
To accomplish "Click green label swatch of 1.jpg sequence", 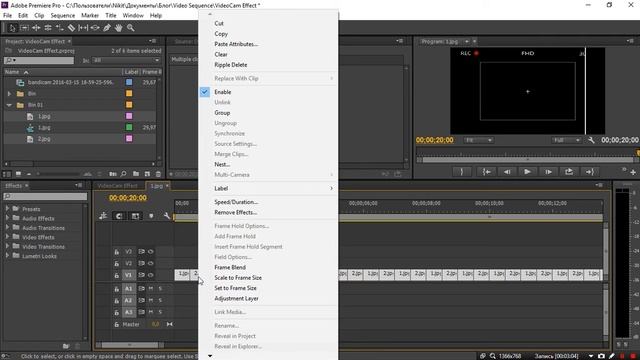I will [x=129, y=127].
